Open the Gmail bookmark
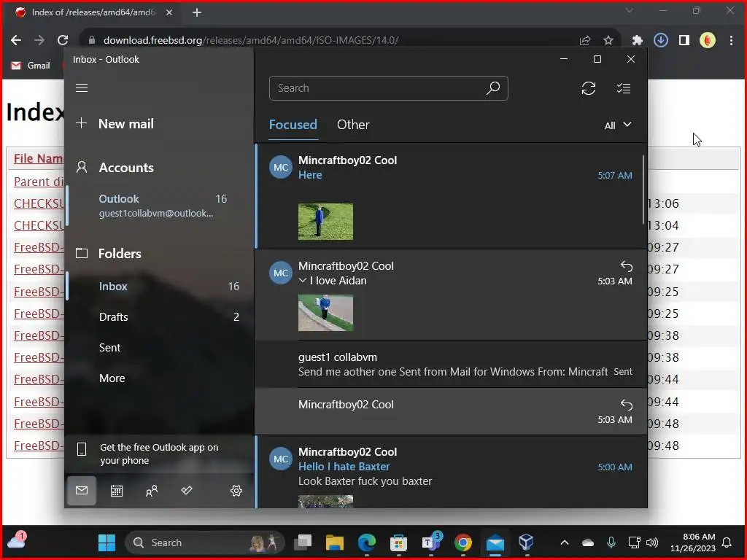 point(31,65)
